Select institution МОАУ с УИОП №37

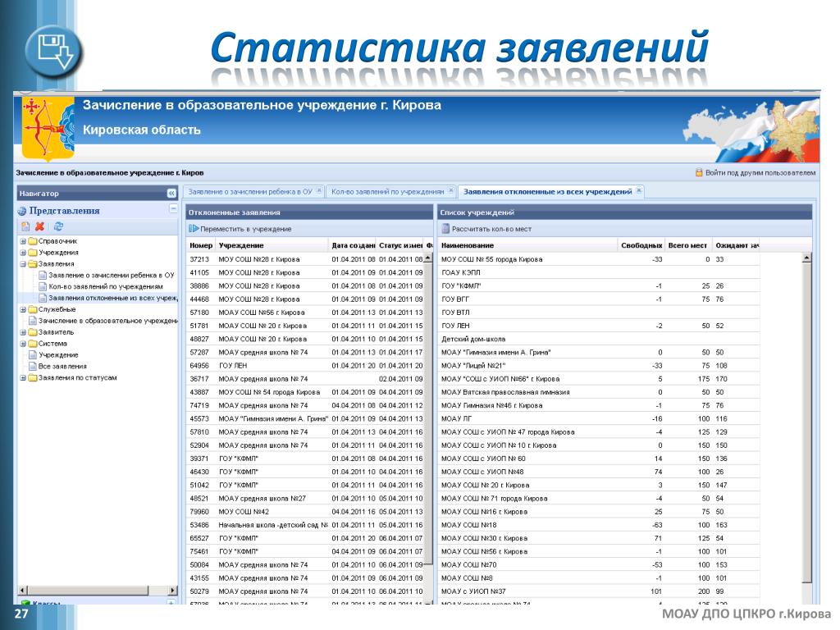click(599, 591)
